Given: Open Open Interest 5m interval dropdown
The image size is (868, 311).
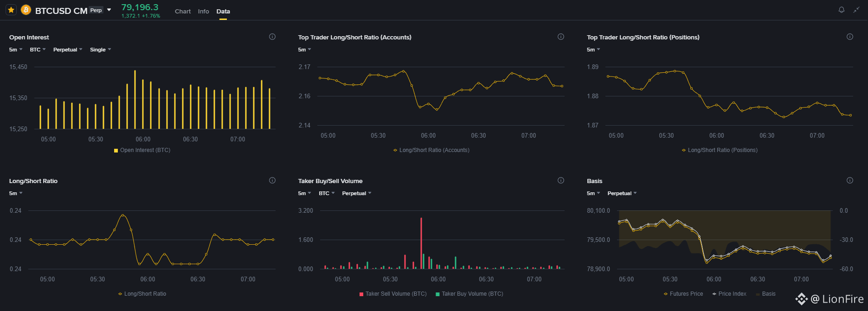Looking at the screenshot, I should [16, 50].
